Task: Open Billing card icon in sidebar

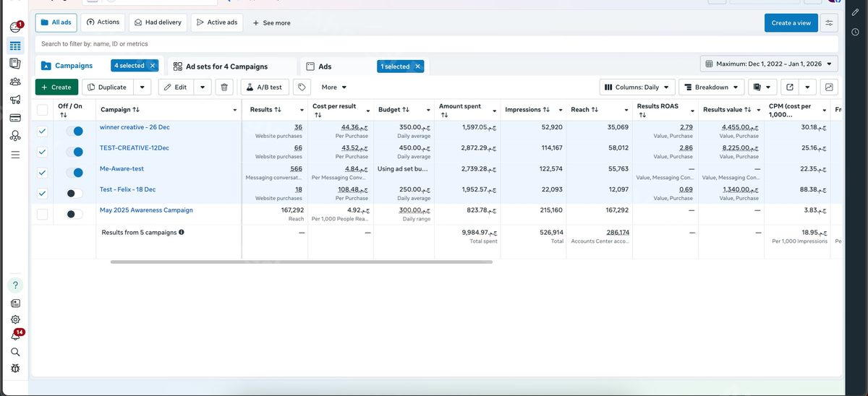Action: pyautogui.click(x=15, y=117)
